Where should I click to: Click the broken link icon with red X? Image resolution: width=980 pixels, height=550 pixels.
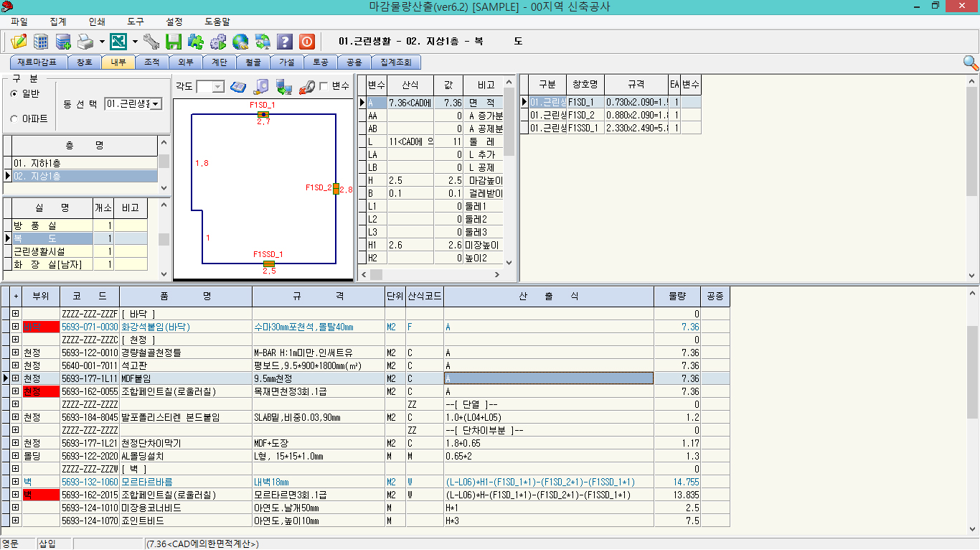coord(306,86)
